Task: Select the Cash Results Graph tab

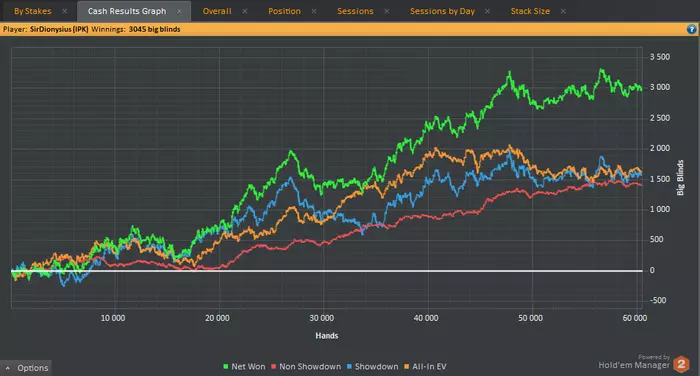Action: pyautogui.click(x=127, y=11)
